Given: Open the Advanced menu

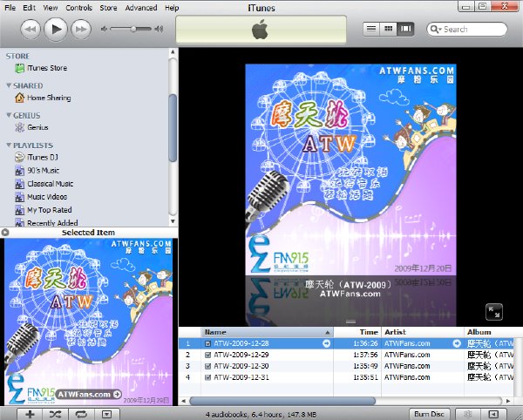Looking at the screenshot, I should 141,7.
